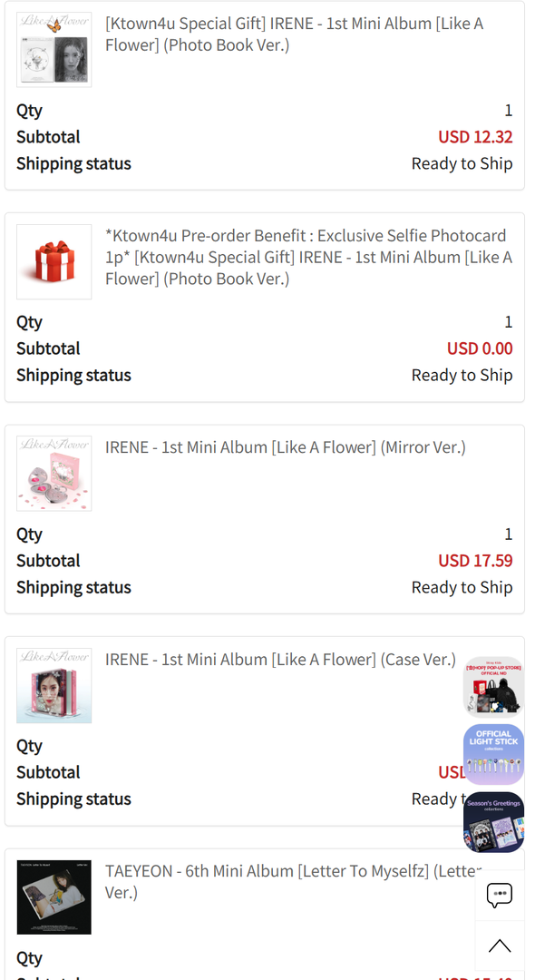Click the red gift box benefit image

click(x=54, y=262)
